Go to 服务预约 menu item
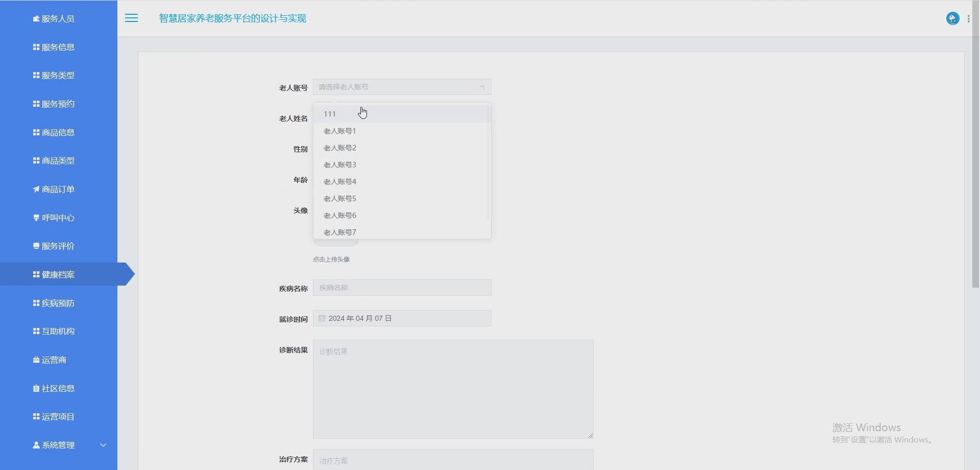The width and height of the screenshot is (980, 470). tap(59, 104)
